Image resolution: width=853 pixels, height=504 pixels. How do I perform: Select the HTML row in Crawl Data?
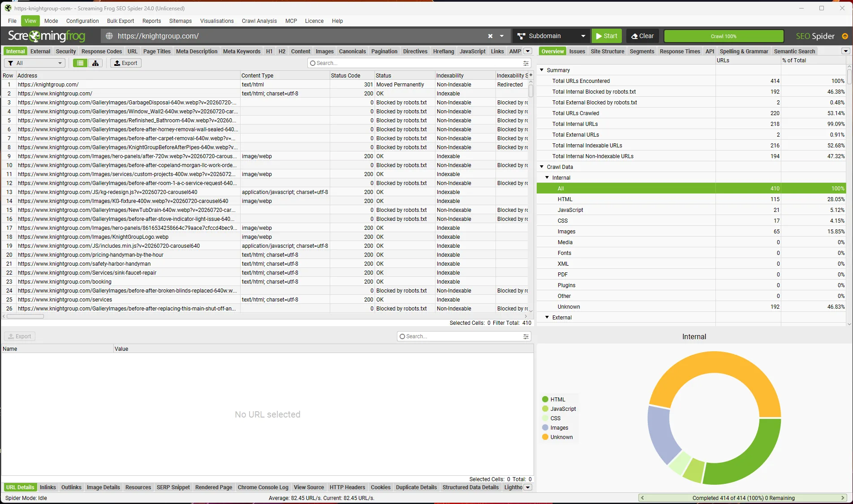coord(691,199)
